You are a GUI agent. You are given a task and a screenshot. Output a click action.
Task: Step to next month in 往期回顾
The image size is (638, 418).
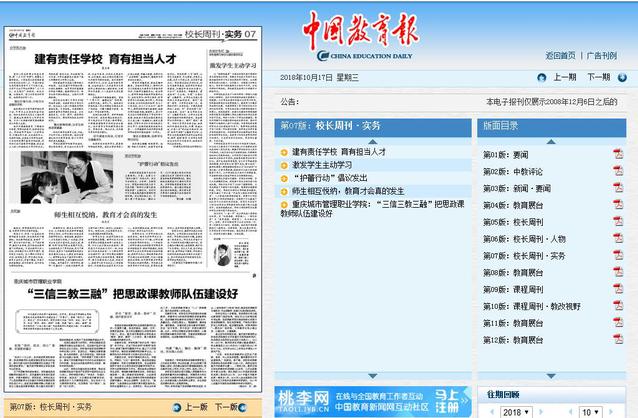611,412
